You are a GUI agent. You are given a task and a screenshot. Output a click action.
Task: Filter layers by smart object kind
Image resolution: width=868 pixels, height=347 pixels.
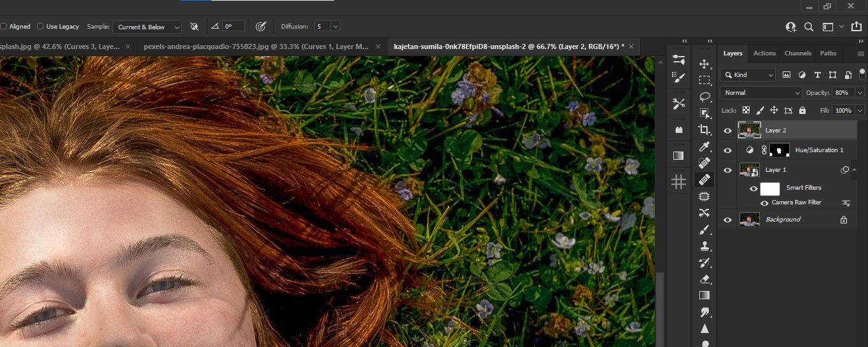coord(848,74)
